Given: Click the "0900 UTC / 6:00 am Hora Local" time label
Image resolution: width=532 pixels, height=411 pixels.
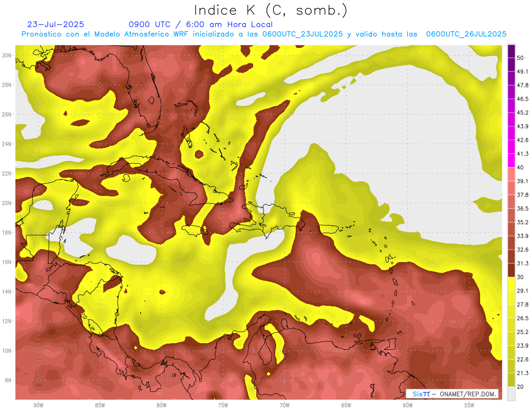Looking at the screenshot, I should [x=200, y=24].
